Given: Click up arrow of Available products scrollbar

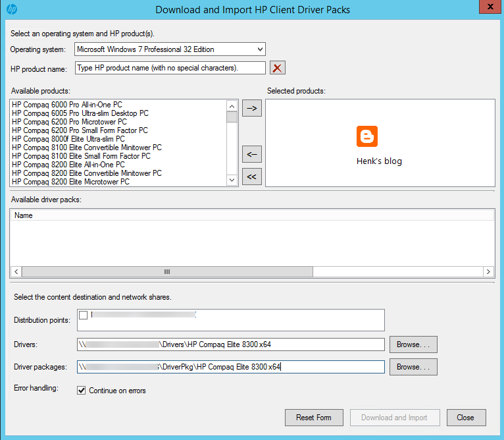Looking at the screenshot, I should [x=232, y=106].
